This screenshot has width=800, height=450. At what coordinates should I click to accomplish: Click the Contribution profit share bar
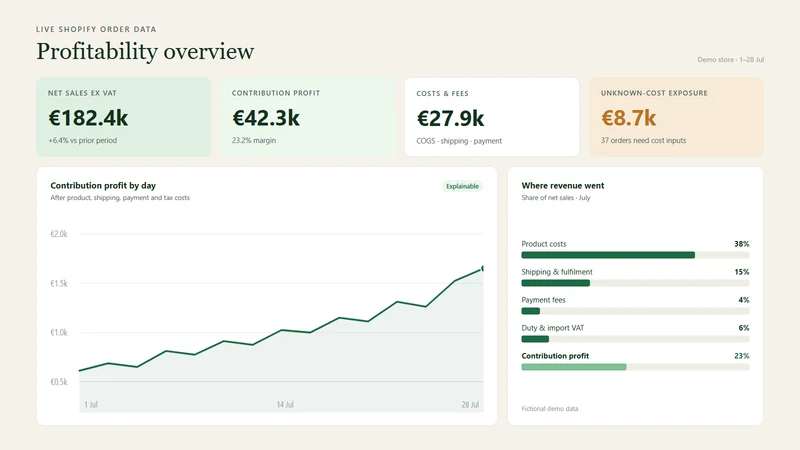635,367
